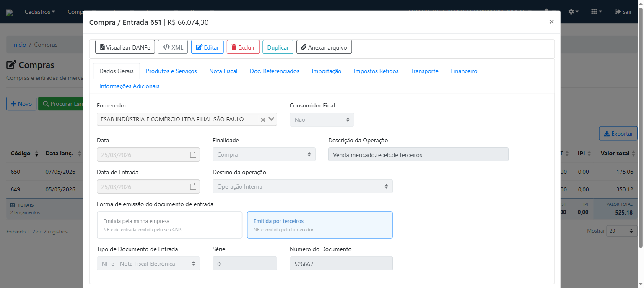Click Anexar arquivo to attach a file
644x288 pixels.
324,47
